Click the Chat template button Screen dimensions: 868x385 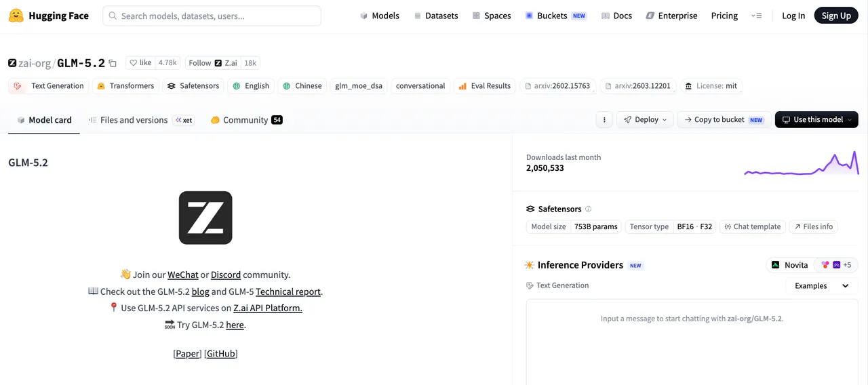[x=751, y=226]
